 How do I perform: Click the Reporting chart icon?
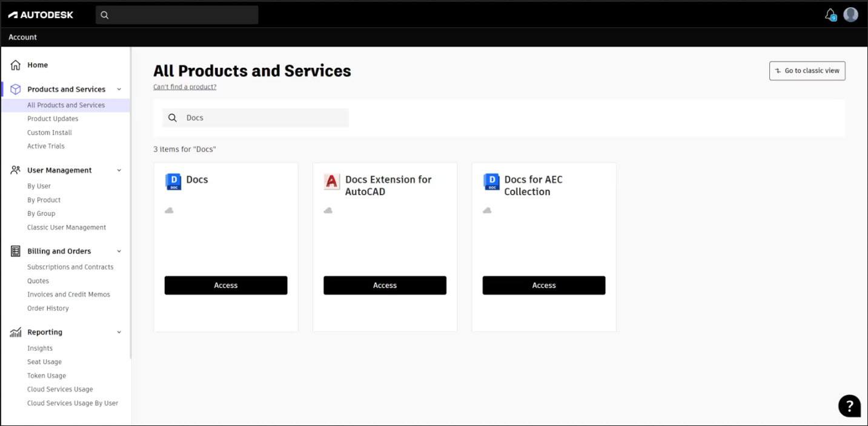(16, 332)
